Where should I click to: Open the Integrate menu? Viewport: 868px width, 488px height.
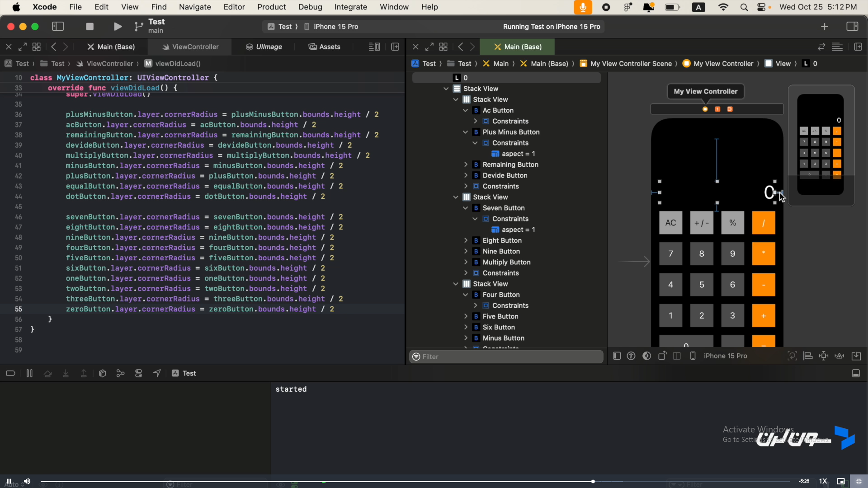coord(351,7)
